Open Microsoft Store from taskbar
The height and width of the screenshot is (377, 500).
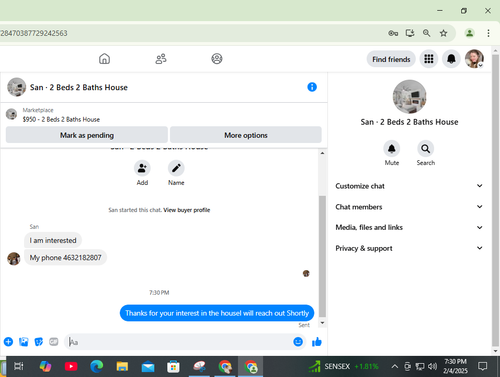point(173,367)
